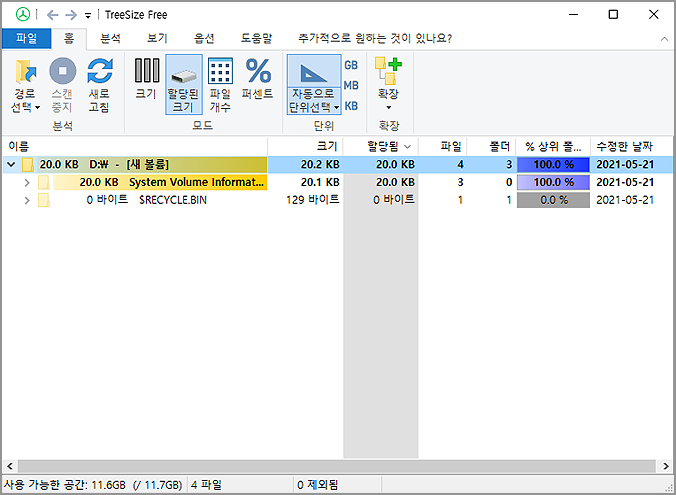Click the 0.0 % bar of $RECYCLE.BIN
This screenshot has width=676, height=495.
(553, 200)
